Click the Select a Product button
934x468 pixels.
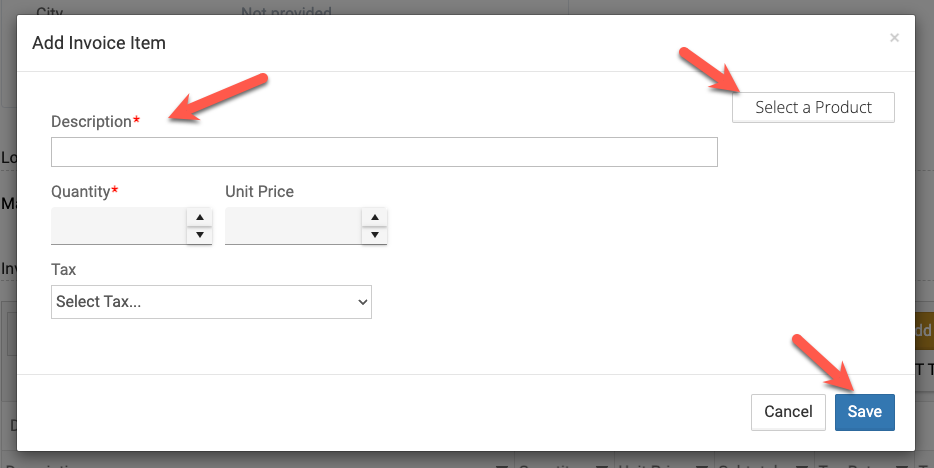coord(813,108)
